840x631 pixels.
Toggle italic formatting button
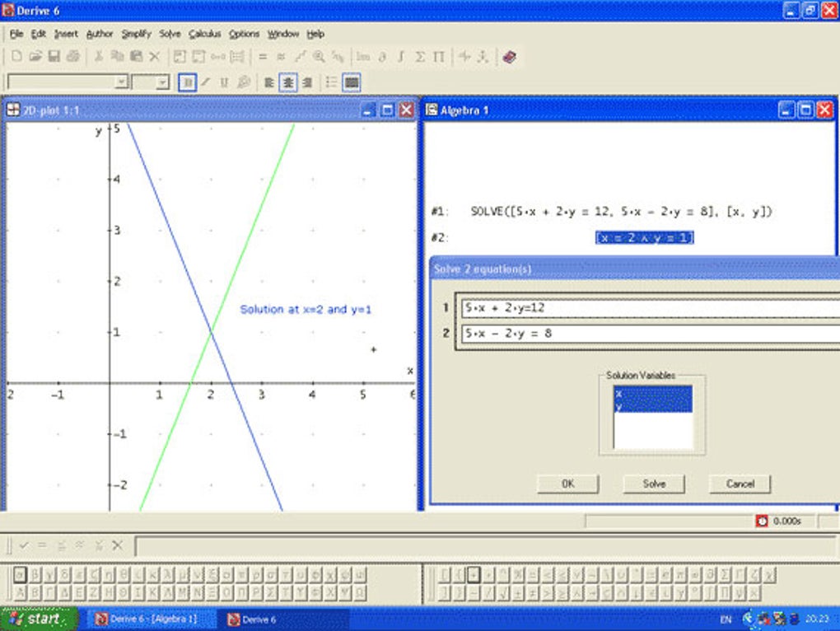point(206,82)
